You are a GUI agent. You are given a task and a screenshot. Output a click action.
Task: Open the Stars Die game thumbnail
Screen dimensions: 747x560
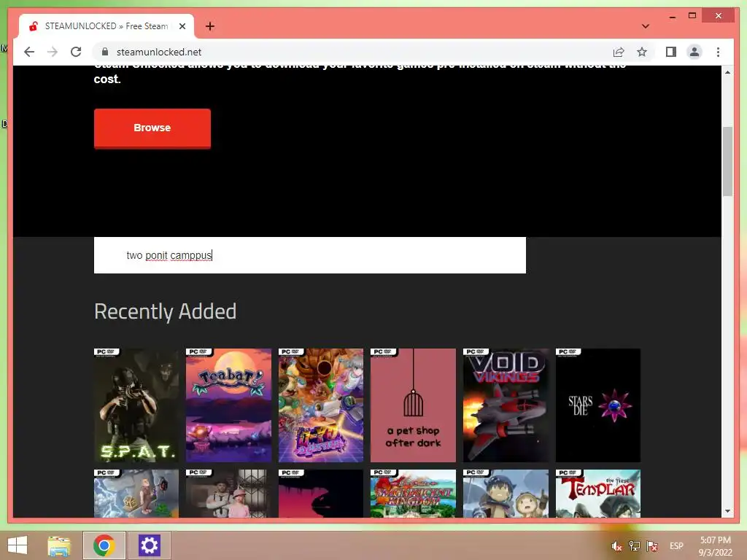(x=598, y=405)
